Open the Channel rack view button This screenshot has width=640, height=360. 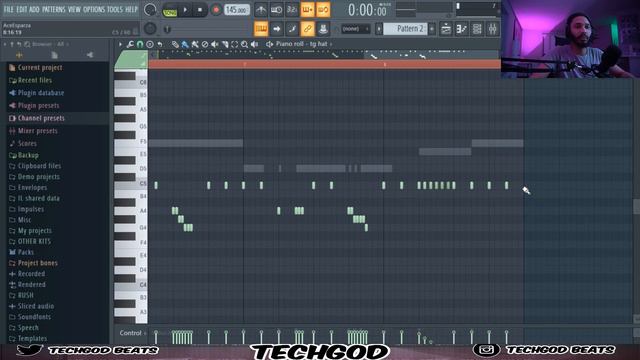click(x=477, y=29)
